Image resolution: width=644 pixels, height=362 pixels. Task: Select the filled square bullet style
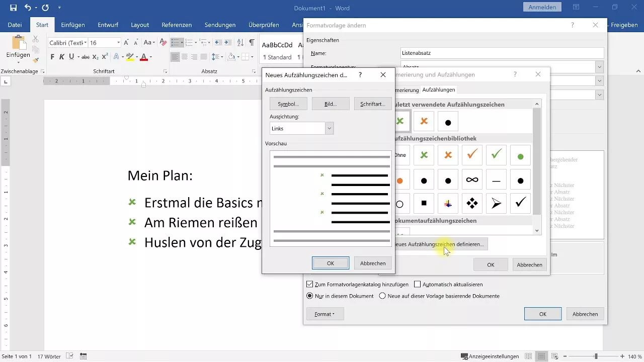424,203
